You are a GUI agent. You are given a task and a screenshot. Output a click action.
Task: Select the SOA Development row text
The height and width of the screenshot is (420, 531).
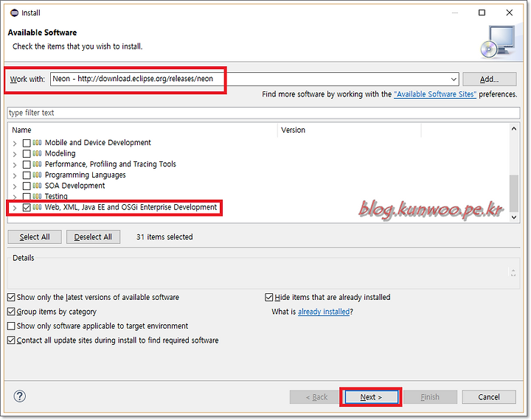point(74,186)
